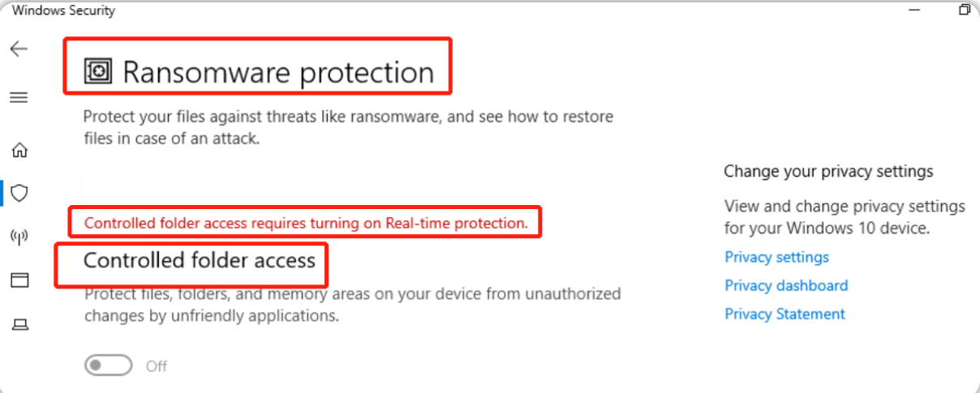The height and width of the screenshot is (393, 980).
Task: Open the Privacy settings link
Action: point(776,257)
